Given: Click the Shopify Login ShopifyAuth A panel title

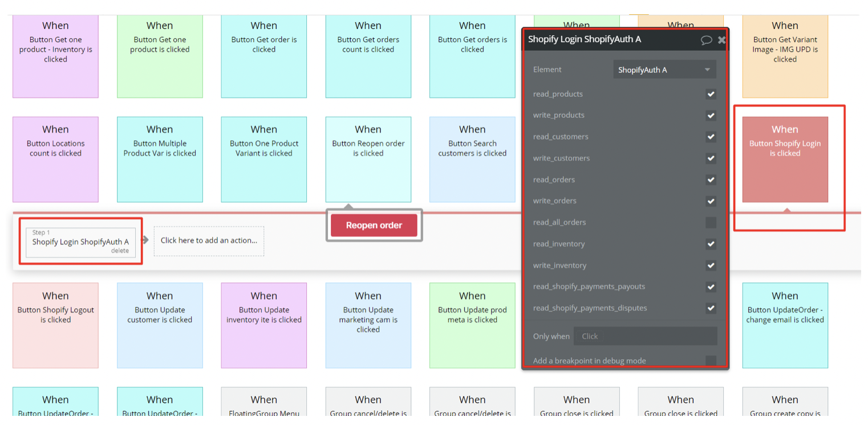Looking at the screenshot, I should tap(585, 39).
